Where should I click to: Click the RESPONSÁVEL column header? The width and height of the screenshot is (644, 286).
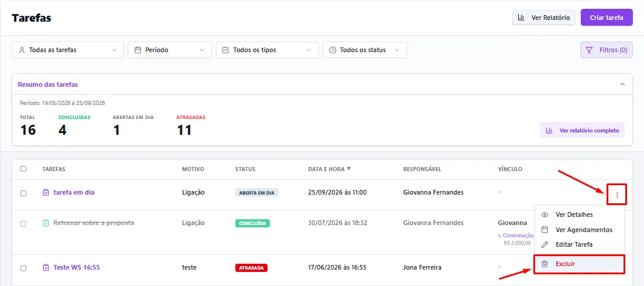click(x=422, y=169)
